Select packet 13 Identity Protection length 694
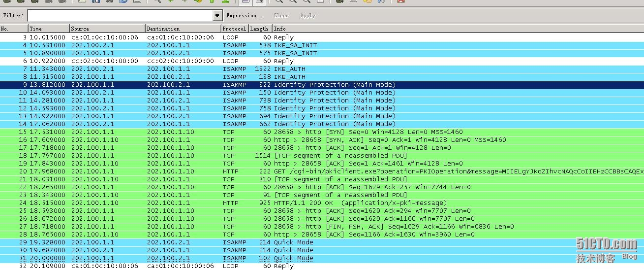The image size is (644, 270). tap(322, 116)
